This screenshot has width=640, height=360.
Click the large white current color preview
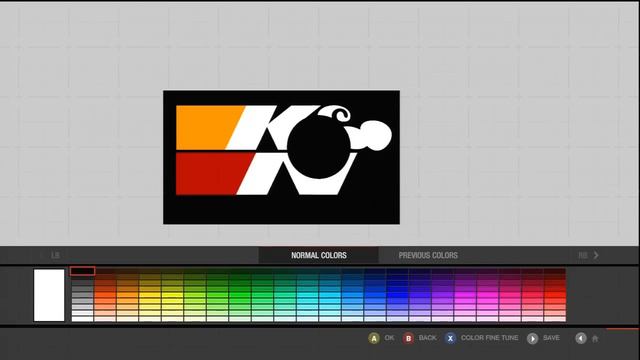(x=49, y=295)
